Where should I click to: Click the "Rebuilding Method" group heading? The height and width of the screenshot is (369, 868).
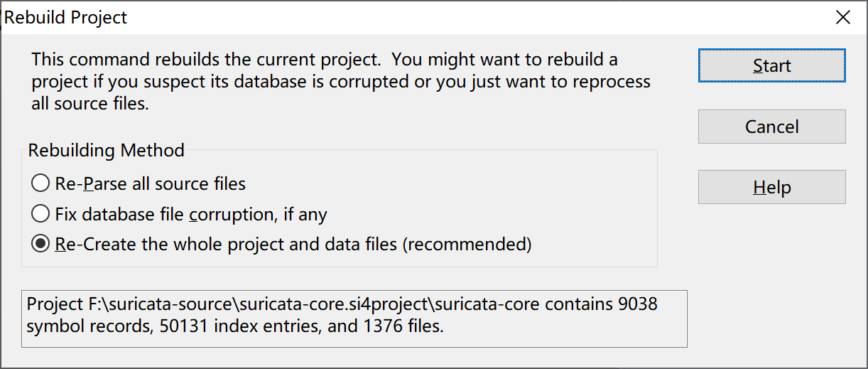coord(107,151)
